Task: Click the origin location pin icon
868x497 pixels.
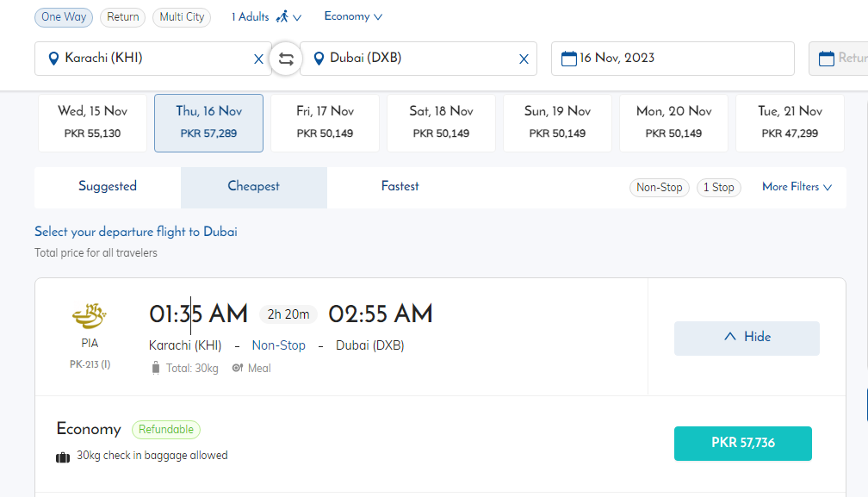Action: click(x=53, y=59)
